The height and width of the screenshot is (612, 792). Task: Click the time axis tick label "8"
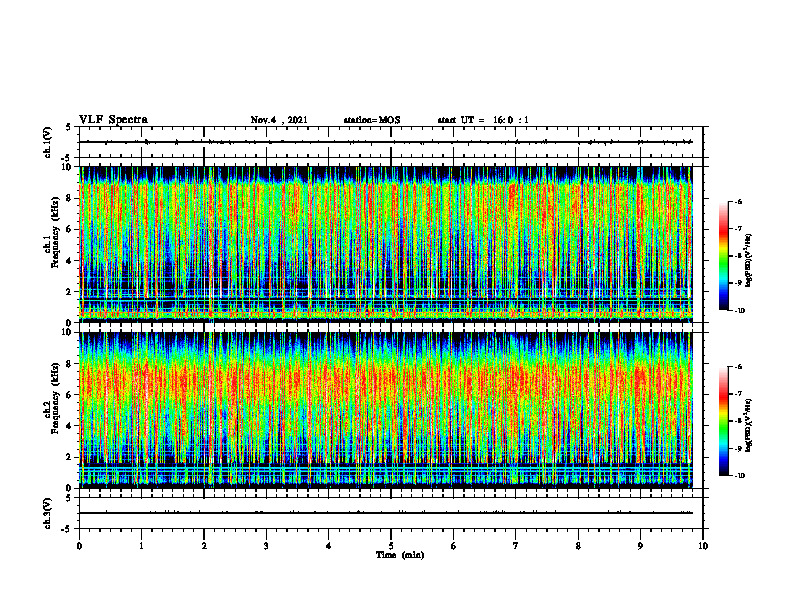coord(578,546)
